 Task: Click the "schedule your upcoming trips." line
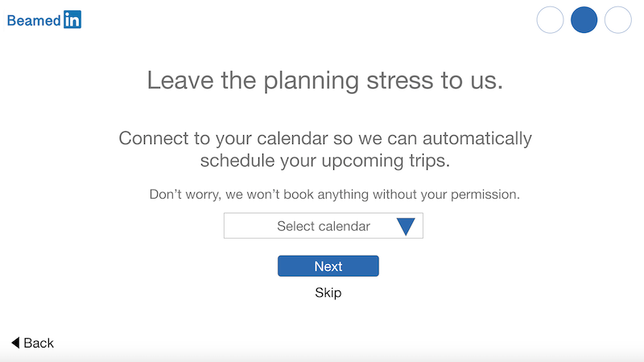[325, 160]
